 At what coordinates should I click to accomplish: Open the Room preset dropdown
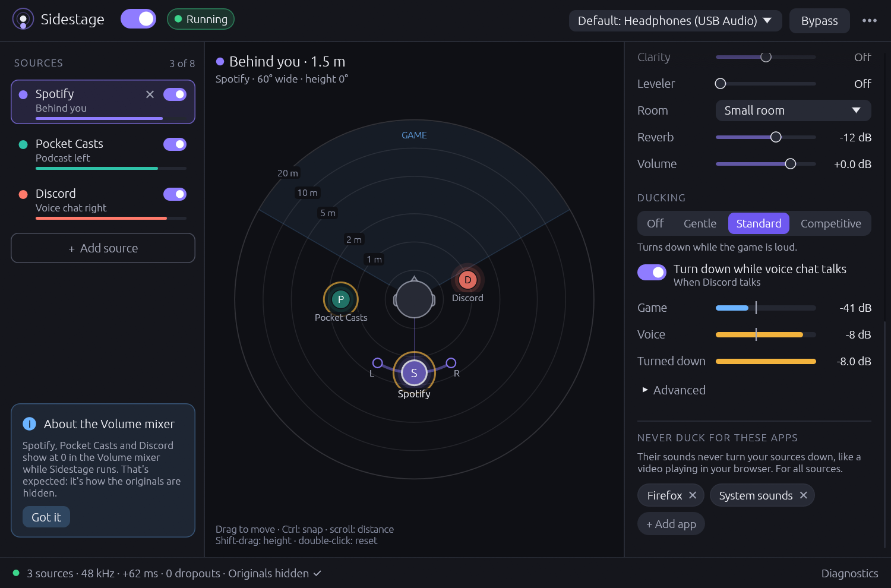tap(793, 110)
